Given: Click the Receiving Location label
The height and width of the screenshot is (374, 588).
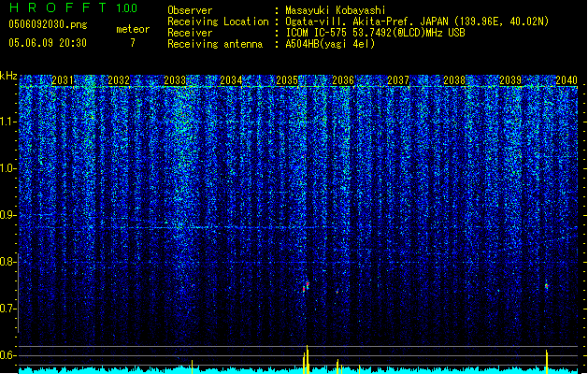Looking at the screenshot, I should point(218,22).
